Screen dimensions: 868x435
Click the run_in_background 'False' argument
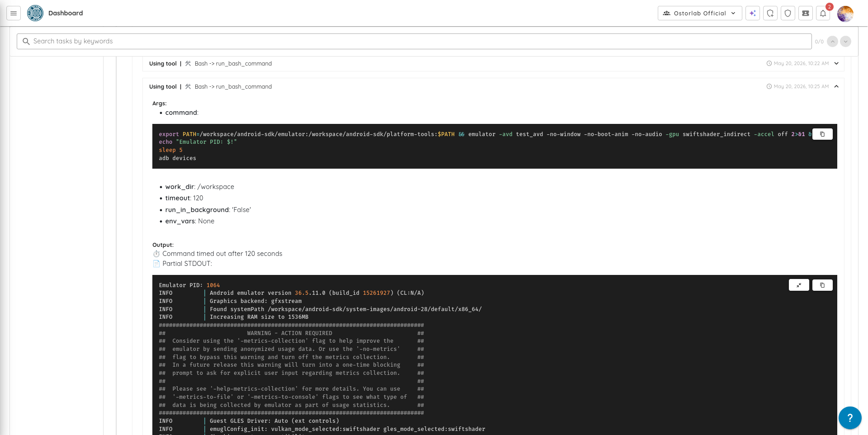coord(208,210)
